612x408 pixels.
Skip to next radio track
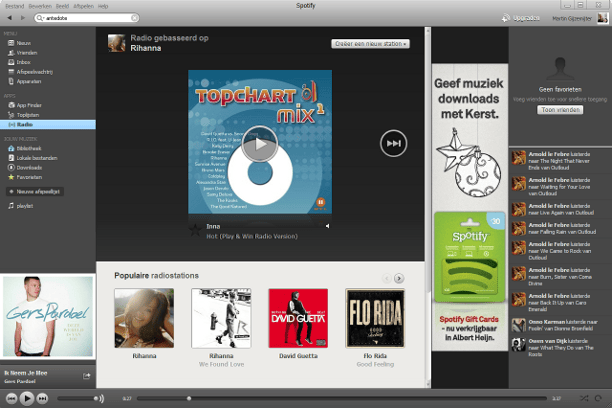pos(393,143)
